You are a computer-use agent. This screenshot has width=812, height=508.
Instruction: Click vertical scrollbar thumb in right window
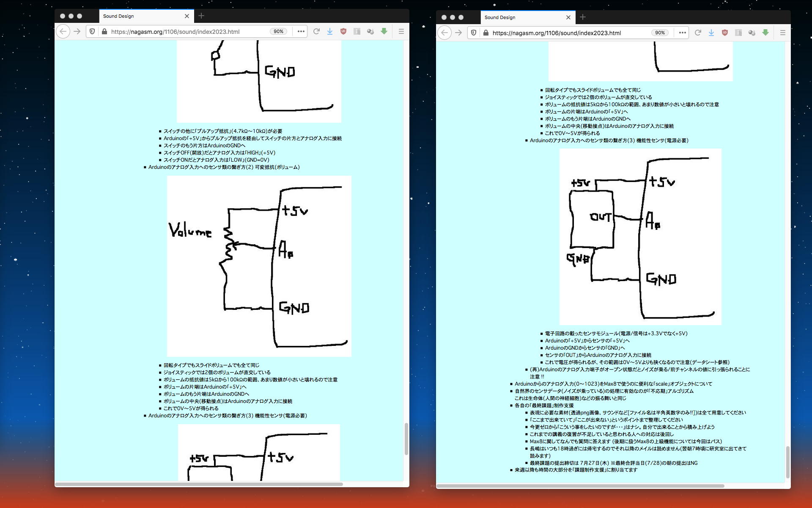[x=788, y=462]
